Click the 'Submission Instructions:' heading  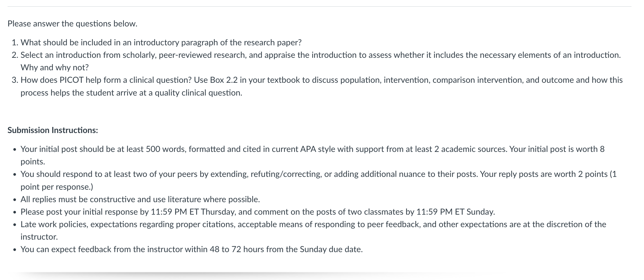pyautogui.click(x=53, y=130)
